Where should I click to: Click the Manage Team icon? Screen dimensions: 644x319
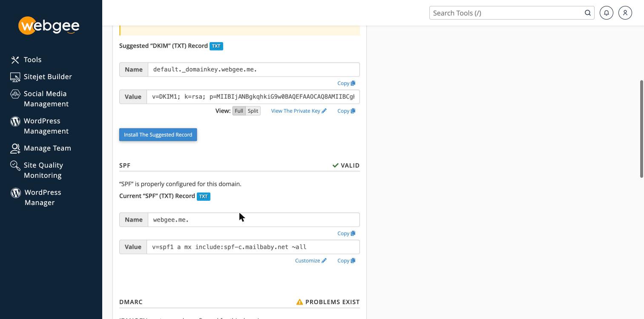point(15,148)
